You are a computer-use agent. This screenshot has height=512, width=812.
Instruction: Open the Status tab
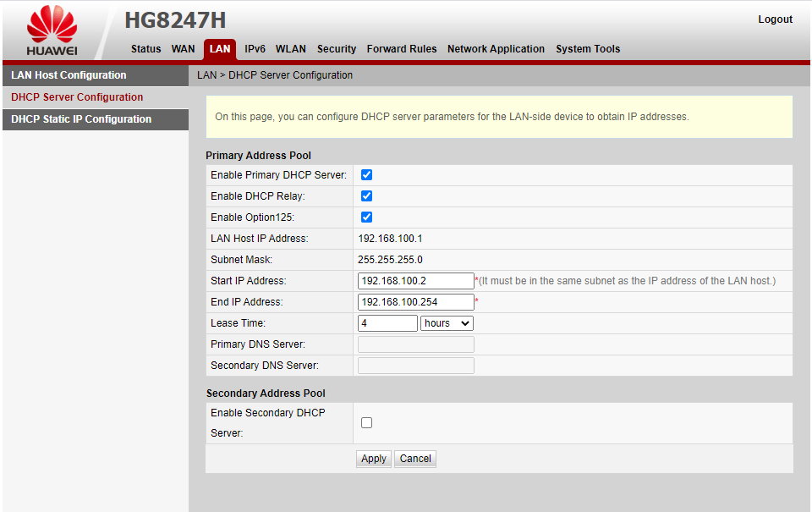[145, 49]
